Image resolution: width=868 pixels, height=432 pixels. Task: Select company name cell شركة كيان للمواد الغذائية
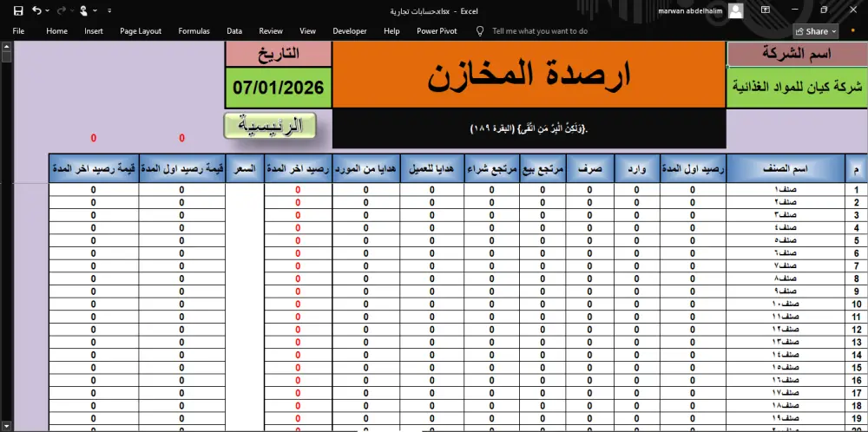[797, 88]
